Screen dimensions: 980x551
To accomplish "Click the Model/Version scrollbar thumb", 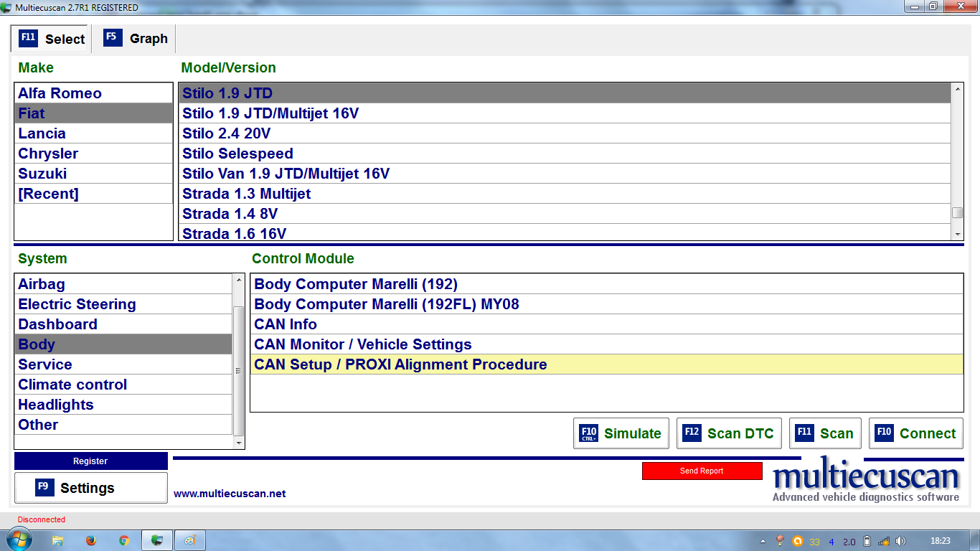I will point(957,212).
